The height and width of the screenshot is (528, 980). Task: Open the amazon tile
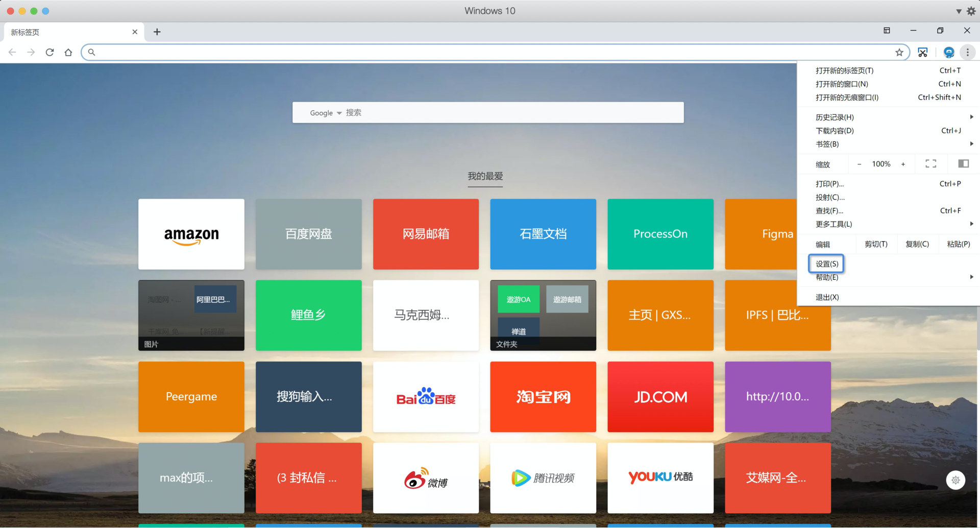pos(191,234)
